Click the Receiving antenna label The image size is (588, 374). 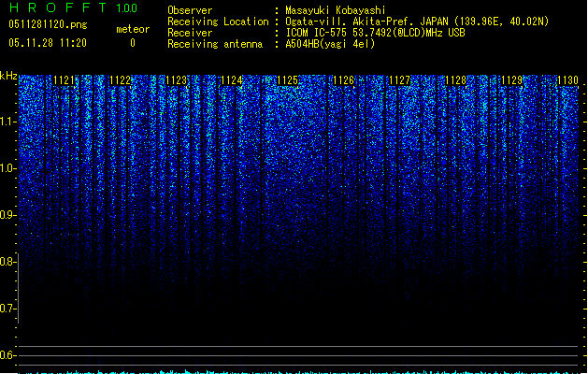point(215,44)
